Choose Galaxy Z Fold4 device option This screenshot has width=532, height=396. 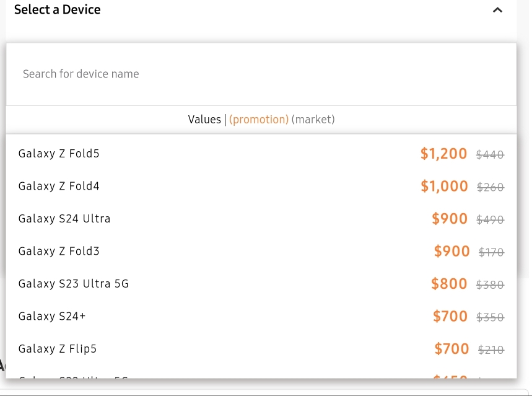pyautogui.click(x=261, y=186)
